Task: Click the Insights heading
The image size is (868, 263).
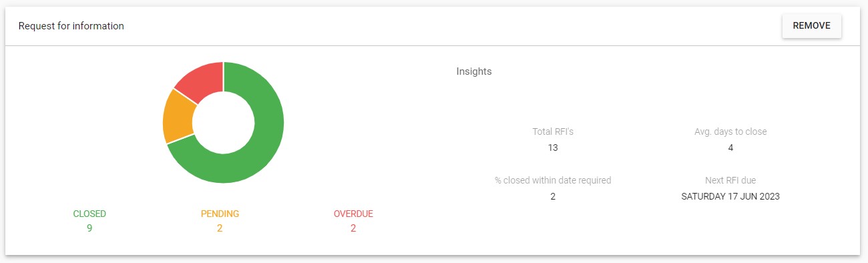Action: 474,71
